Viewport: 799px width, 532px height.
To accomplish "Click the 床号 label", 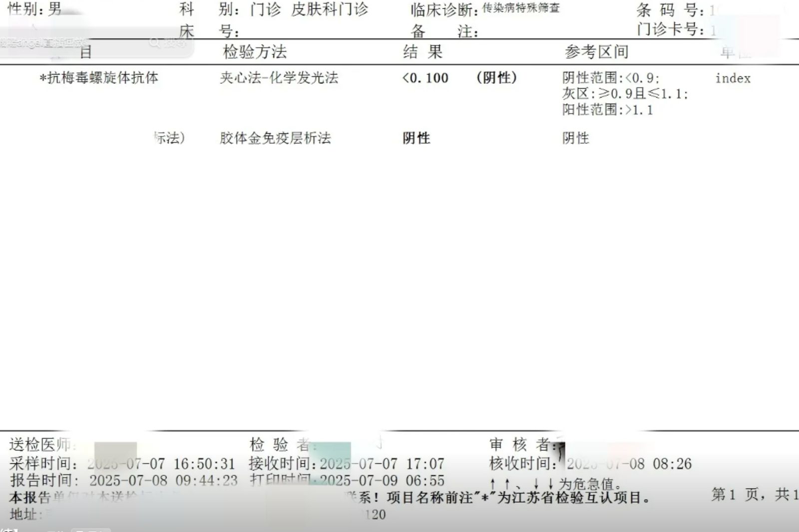I will click(209, 31).
